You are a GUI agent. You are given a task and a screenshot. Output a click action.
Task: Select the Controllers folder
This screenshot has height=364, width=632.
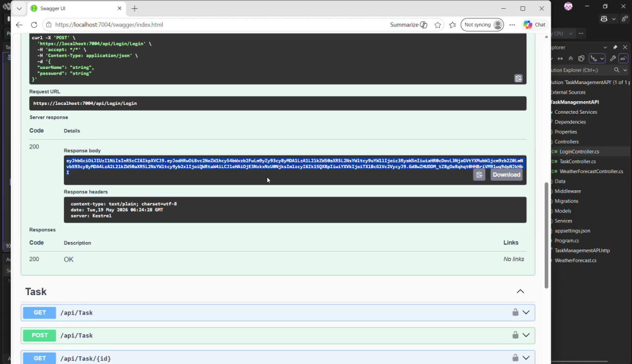coord(566,142)
